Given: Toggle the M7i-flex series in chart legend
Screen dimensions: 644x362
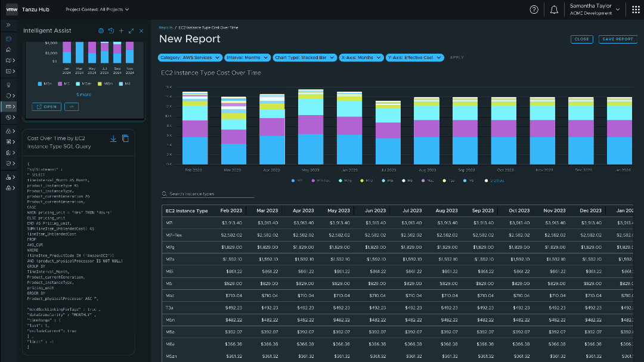Looking at the screenshot, I should pos(321,181).
